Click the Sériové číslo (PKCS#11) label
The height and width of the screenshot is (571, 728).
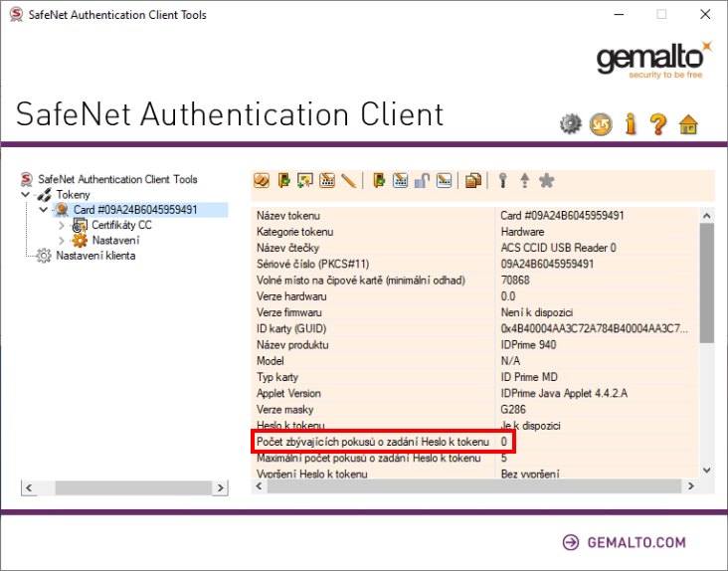click(x=313, y=265)
